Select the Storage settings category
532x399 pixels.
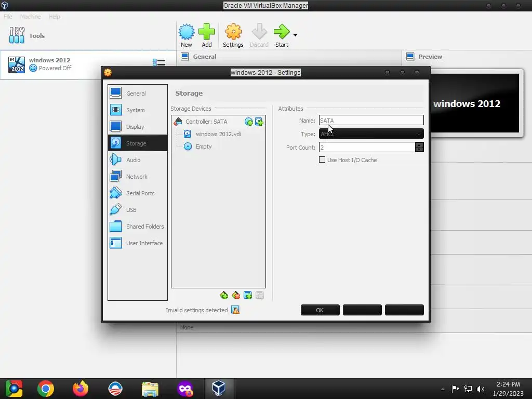click(137, 143)
